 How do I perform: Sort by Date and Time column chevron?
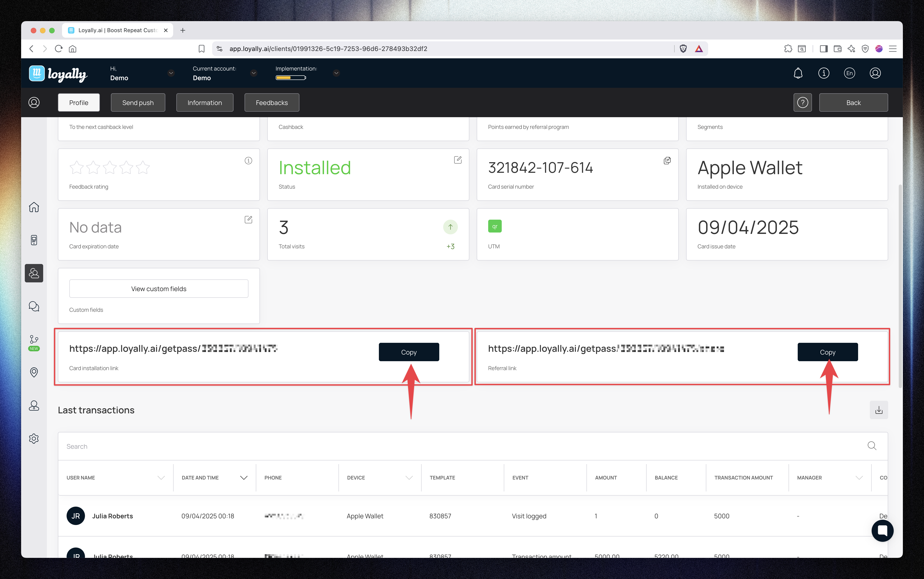click(x=244, y=477)
